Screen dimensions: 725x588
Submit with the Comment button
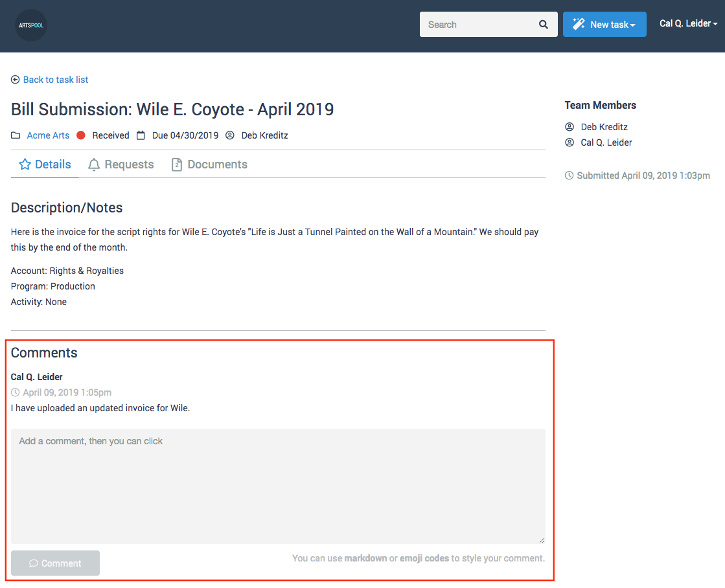(x=56, y=563)
